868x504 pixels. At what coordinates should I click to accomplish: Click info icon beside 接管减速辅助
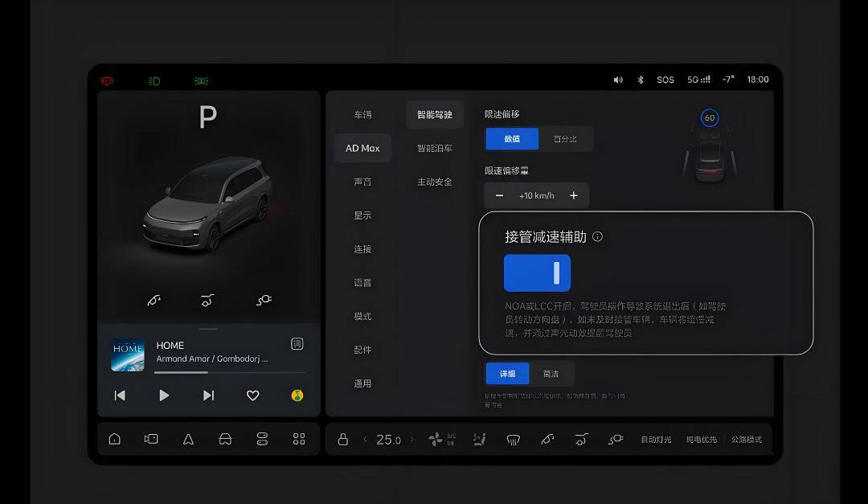597,236
